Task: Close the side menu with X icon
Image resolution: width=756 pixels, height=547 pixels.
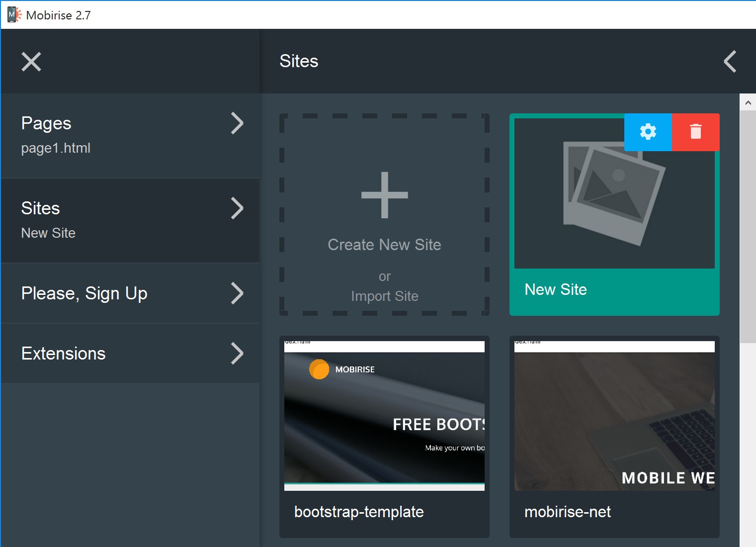Action: point(31,62)
